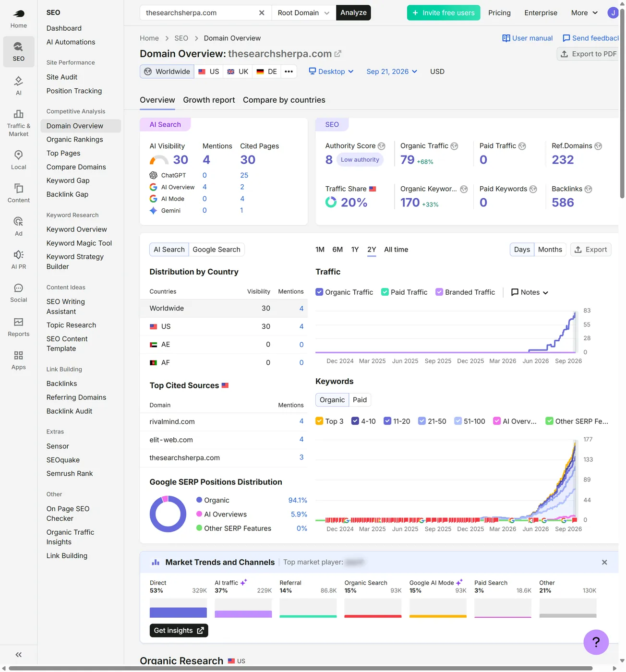The width and height of the screenshot is (626, 672).
Task: Select the Google Search tab
Action: click(217, 250)
